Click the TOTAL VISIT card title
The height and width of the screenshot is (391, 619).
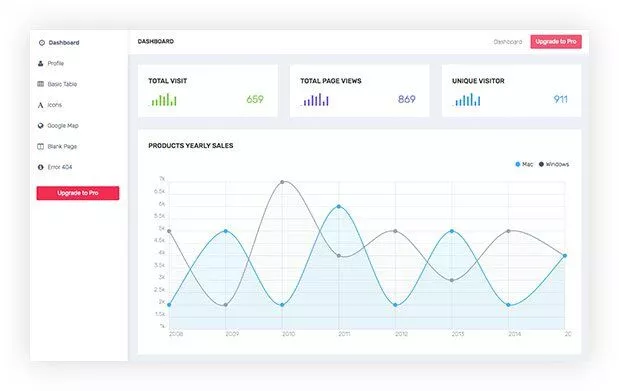(x=167, y=81)
